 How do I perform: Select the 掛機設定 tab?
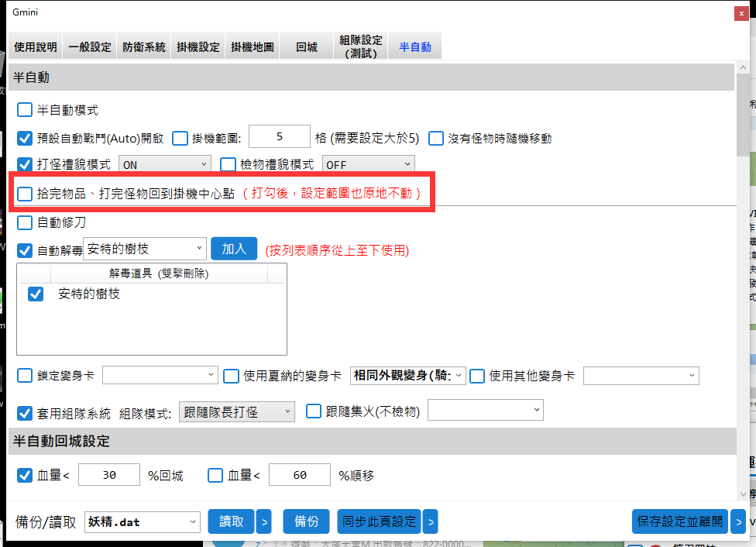198,46
